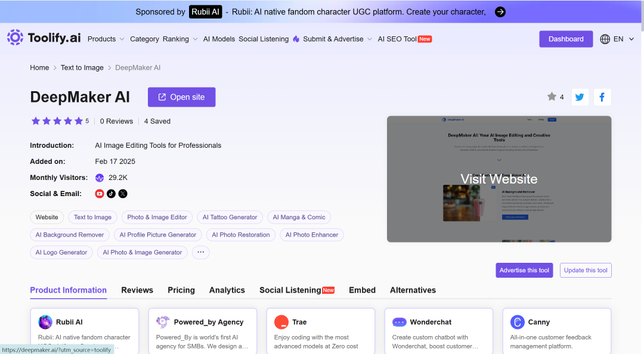Viewport: 644px width, 354px height.
Task: Share on Twitter bird icon
Action: click(580, 97)
